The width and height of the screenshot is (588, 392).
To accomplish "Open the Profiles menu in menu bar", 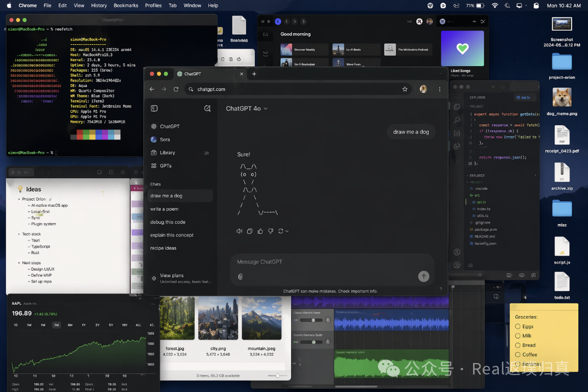I will 153,5.
